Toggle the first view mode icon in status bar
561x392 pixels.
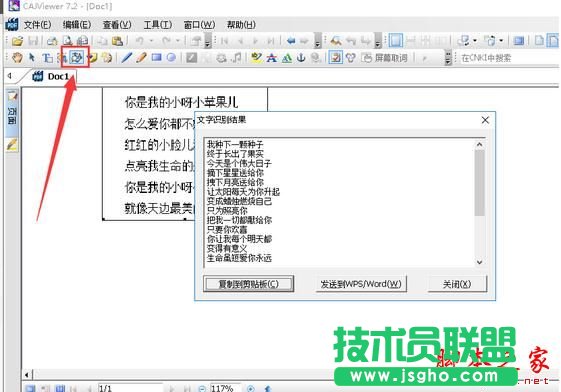[30, 388]
